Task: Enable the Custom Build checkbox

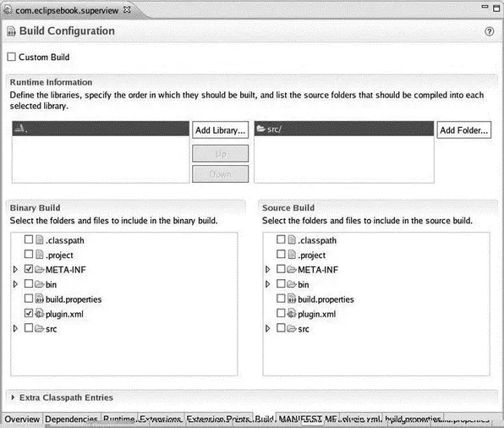Action: (x=12, y=57)
